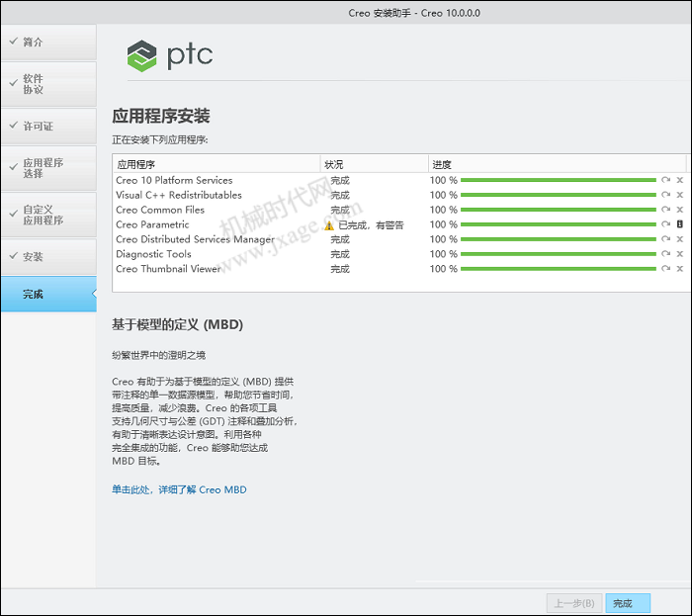Open the log icon for Creo Parametric

tap(680, 224)
